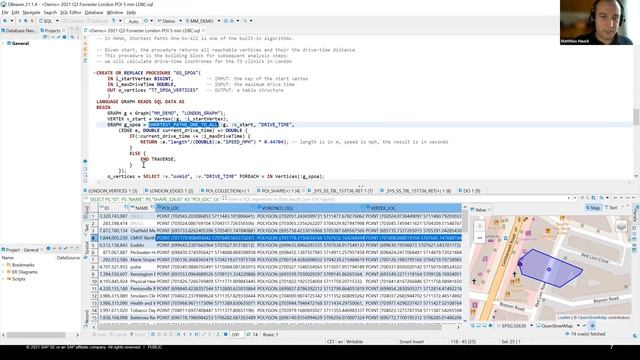The image size is (640, 360).
Task: Select the SQL script editor tab
Action: tap(144, 31)
